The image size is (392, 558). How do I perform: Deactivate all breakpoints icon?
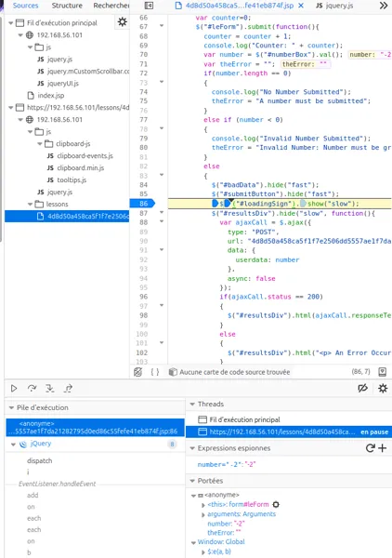coord(363,388)
